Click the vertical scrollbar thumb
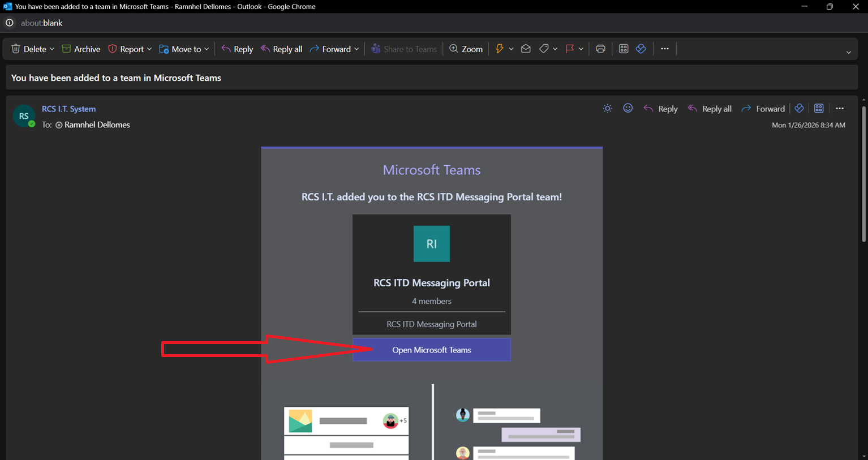 coord(863,174)
